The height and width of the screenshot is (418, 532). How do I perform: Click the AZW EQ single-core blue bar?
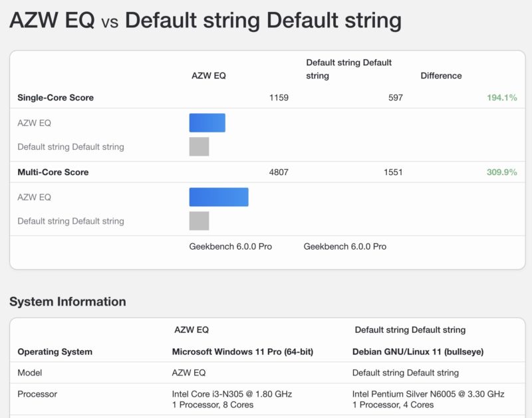coord(207,123)
